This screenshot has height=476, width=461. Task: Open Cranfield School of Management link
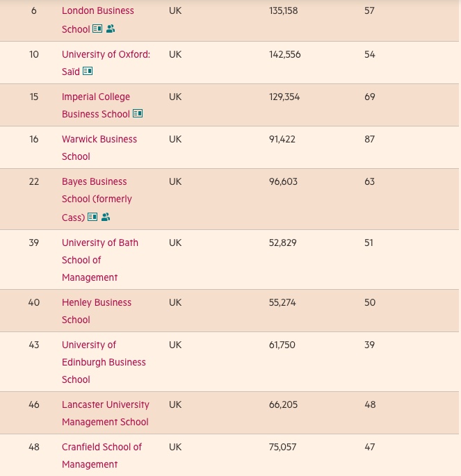tap(102, 455)
